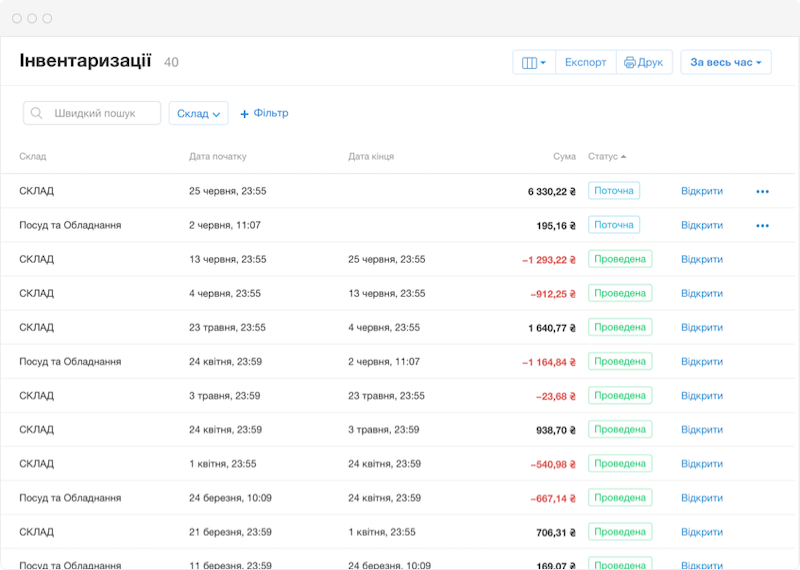Click the Експорт button
Screen dimensions: 800x570
585,62
